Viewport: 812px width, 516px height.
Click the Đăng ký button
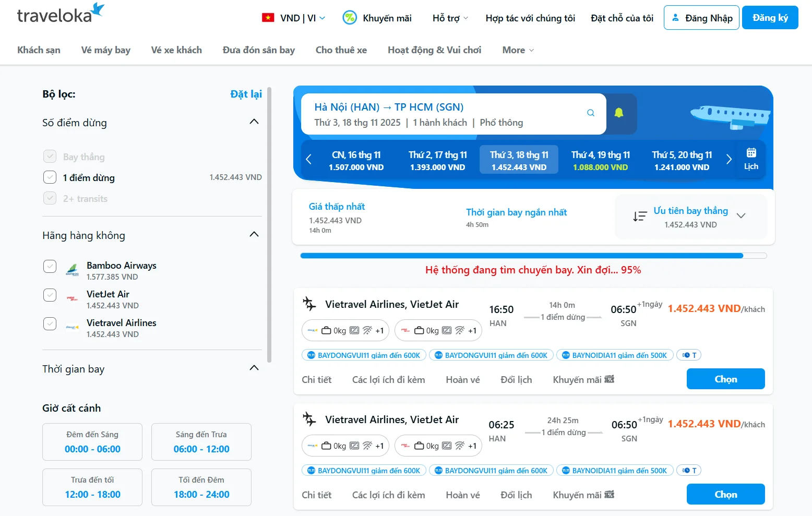pos(770,18)
